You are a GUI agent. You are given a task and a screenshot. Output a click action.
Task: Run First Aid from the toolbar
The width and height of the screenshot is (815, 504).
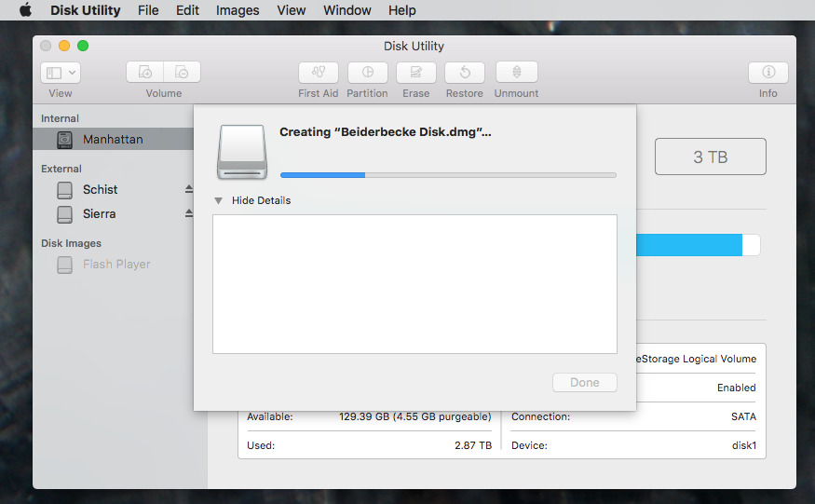pyautogui.click(x=319, y=73)
